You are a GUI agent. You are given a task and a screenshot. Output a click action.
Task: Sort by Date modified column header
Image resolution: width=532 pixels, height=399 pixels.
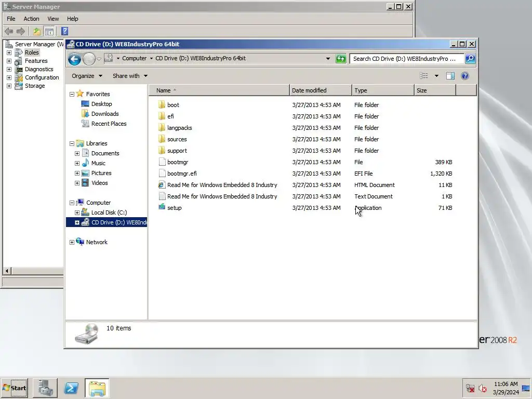pos(321,90)
